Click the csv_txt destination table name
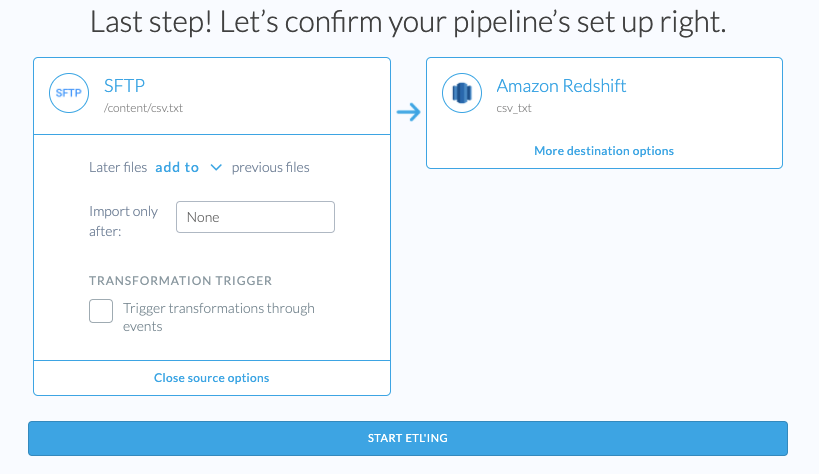The image size is (819, 474). [514, 107]
